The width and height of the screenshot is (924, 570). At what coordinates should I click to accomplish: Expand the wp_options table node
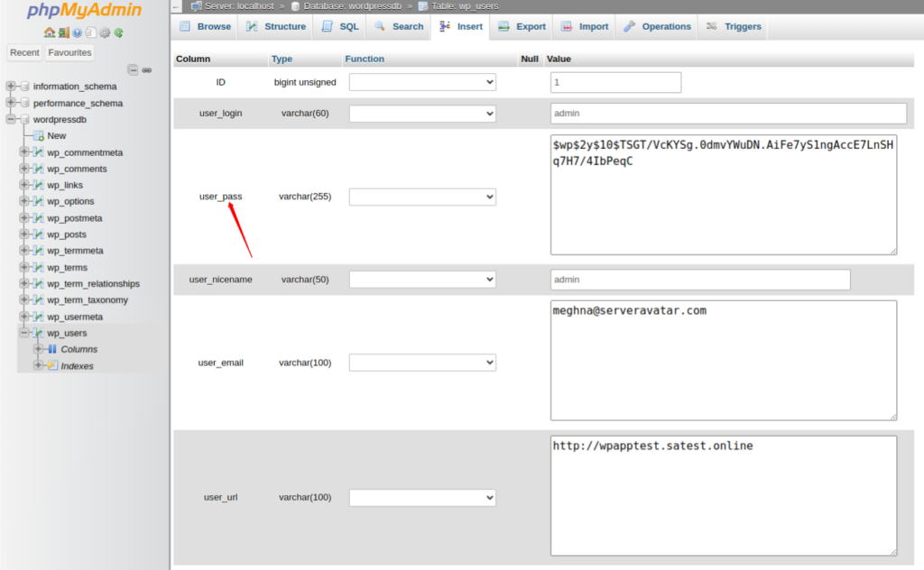(x=24, y=201)
